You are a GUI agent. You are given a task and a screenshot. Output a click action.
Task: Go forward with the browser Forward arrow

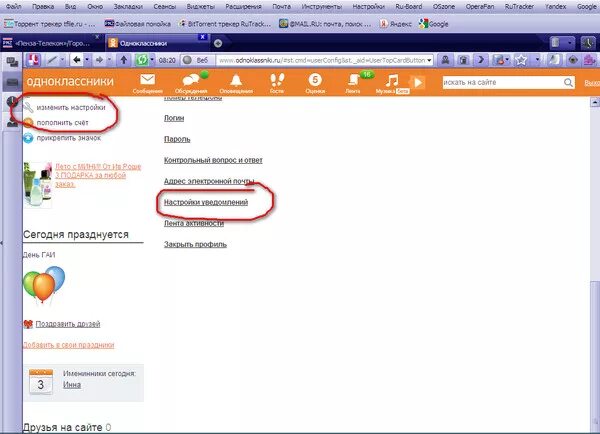tap(99, 60)
